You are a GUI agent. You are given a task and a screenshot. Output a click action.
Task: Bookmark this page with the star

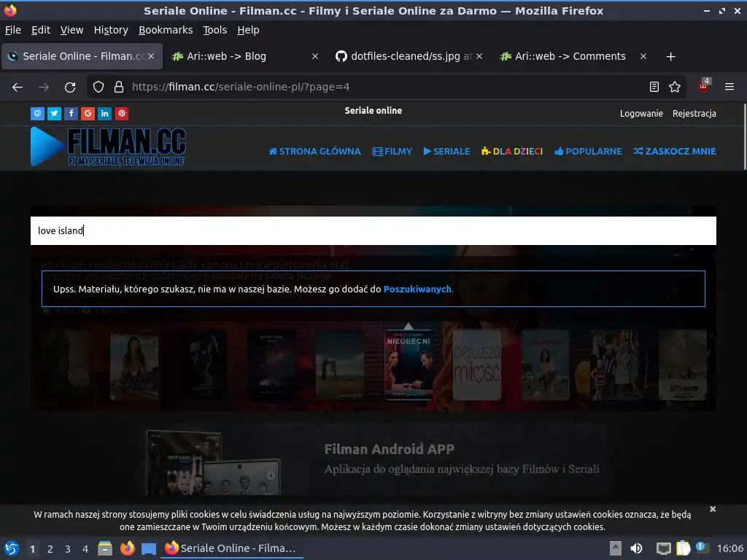[675, 87]
